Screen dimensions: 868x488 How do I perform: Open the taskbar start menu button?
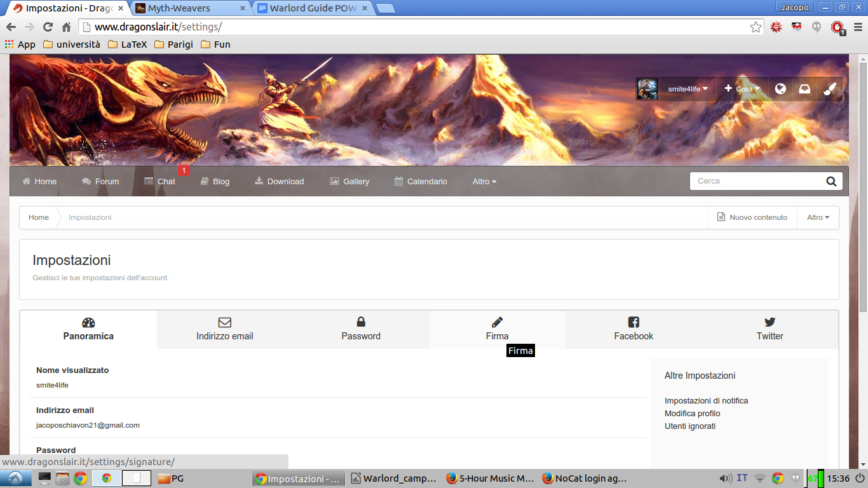[16, 478]
